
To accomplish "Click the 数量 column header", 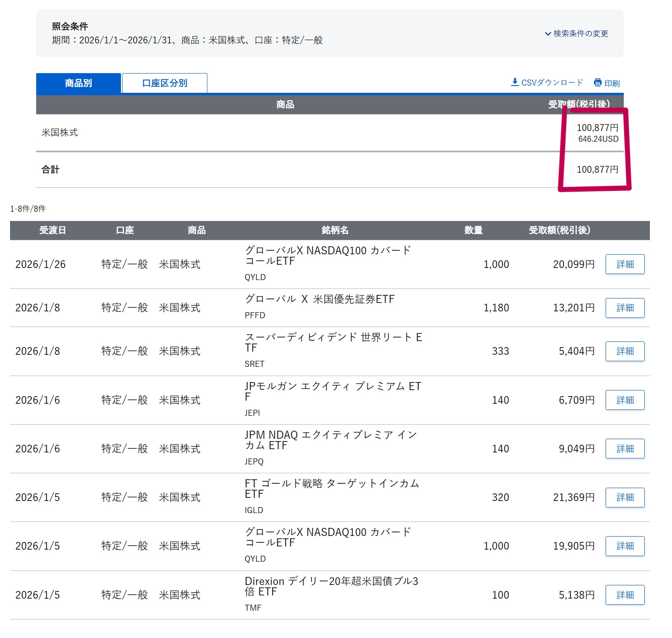I will coord(473,230).
